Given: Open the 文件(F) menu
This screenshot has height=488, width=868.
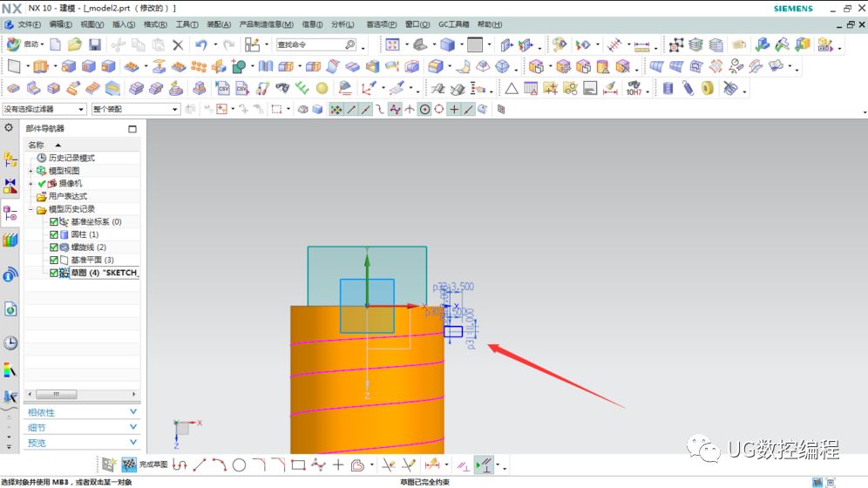Looking at the screenshot, I should click(29, 24).
